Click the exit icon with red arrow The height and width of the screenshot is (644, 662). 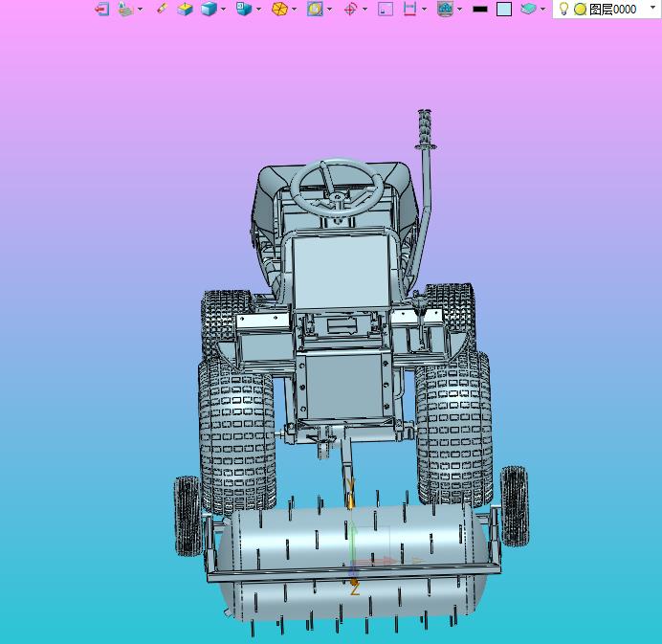pyautogui.click(x=101, y=9)
